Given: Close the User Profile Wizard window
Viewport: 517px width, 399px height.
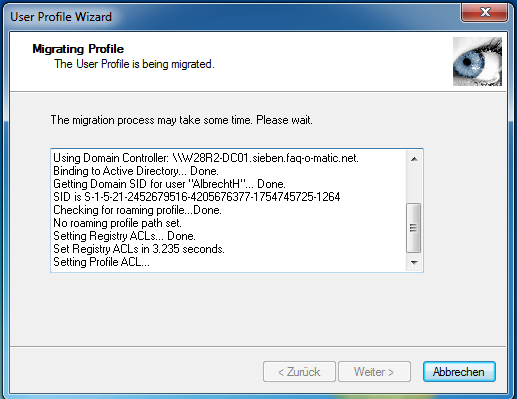Looking at the screenshot, I should click(x=485, y=12).
